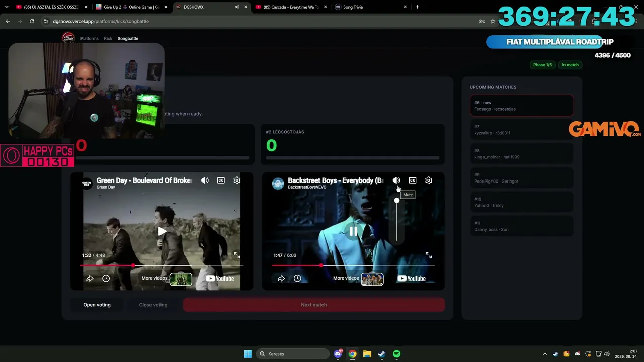Open the Kick nav item
The height and width of the screenshot is (362, 644).
coord(108,38)
